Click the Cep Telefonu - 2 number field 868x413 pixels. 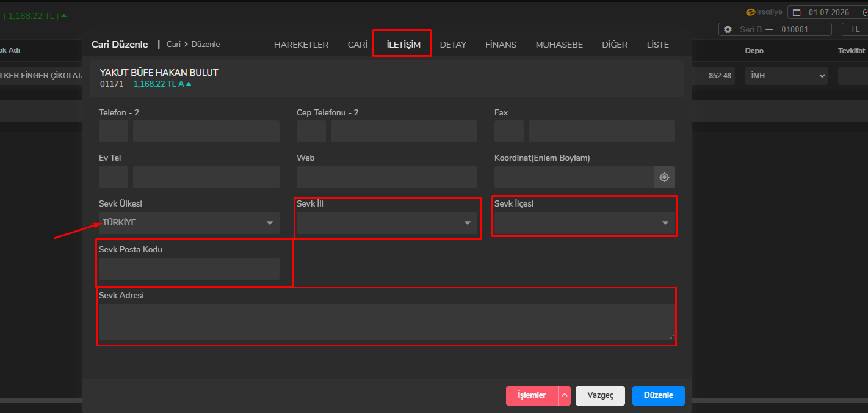click(x=404, y=131)
